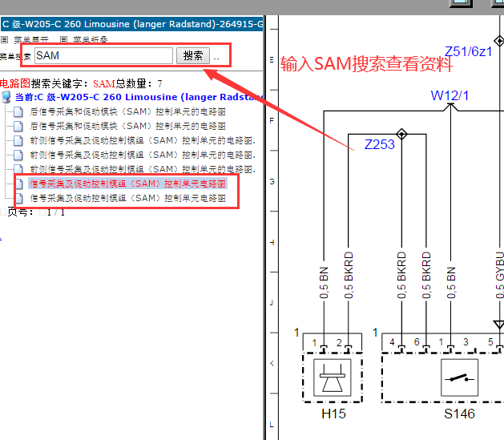Click the W12/1 ground label
The height and width of the screenshot is (440, 504).
click(x=450, y=95)
